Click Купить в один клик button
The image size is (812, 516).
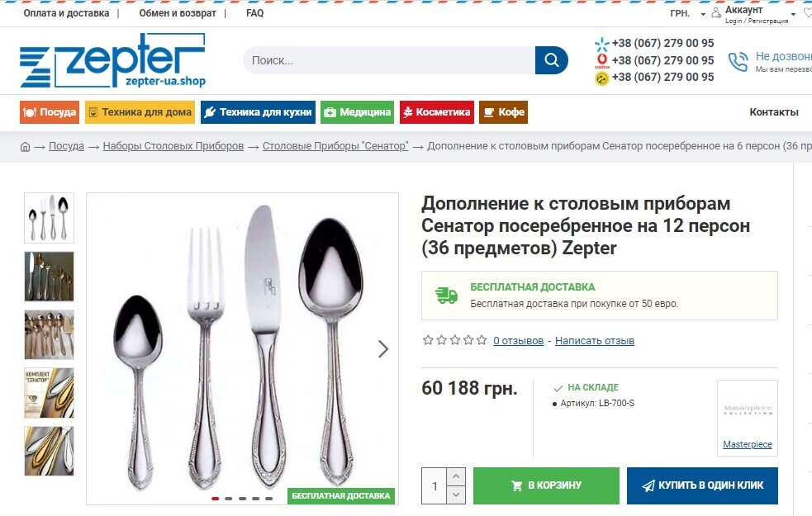[702, 485]
